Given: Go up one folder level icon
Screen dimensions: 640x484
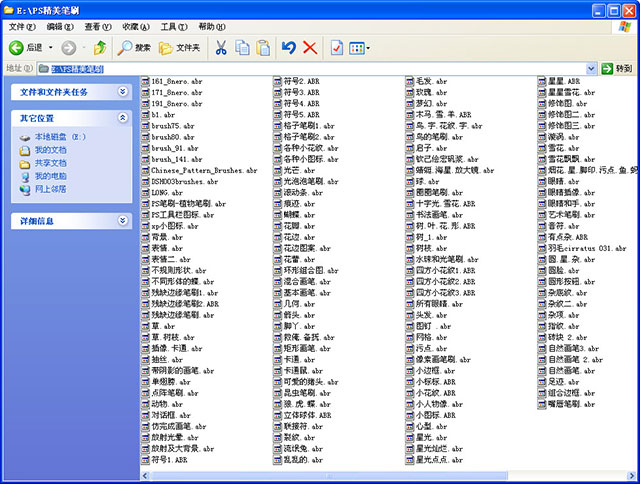Looking at the screenshot, I should pyautogui.click(x=100, y=48).
